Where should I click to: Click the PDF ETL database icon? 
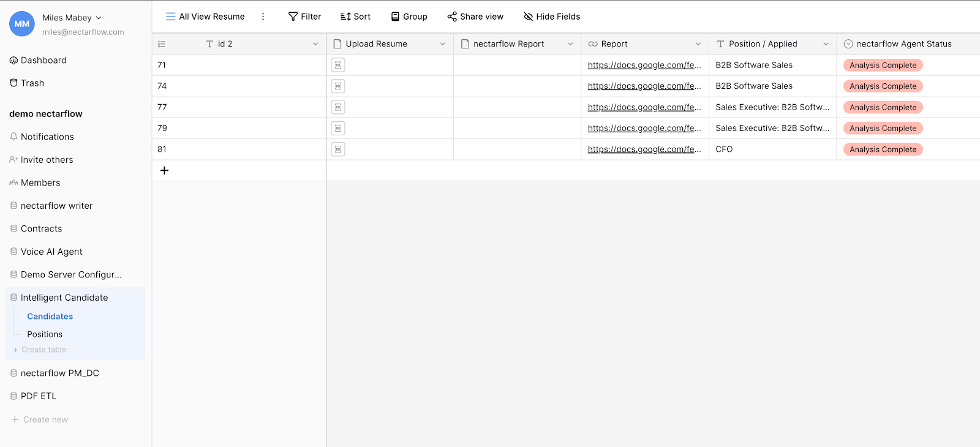[x=13, y=396]
